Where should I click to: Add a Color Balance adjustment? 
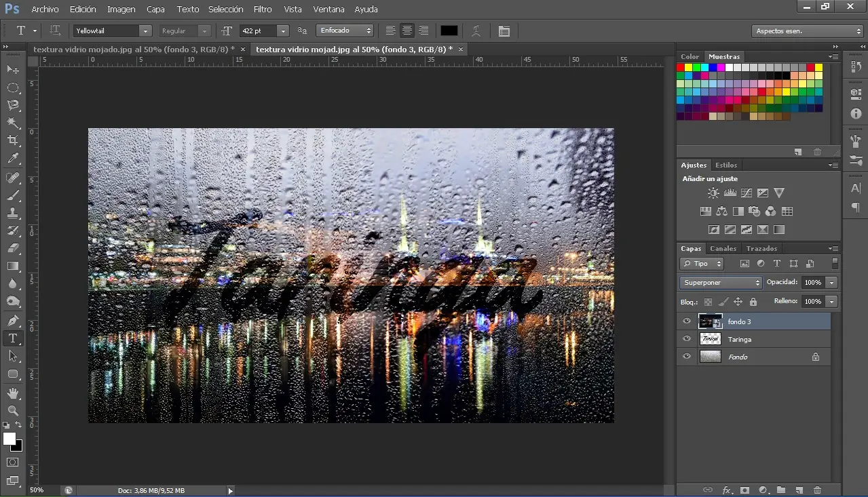point(721,212)
